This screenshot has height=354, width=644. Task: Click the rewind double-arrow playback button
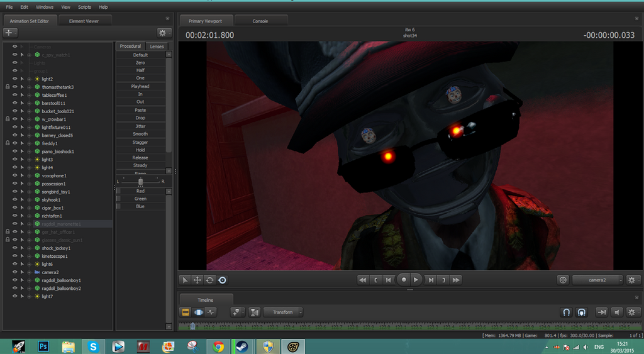click(363, 280)
